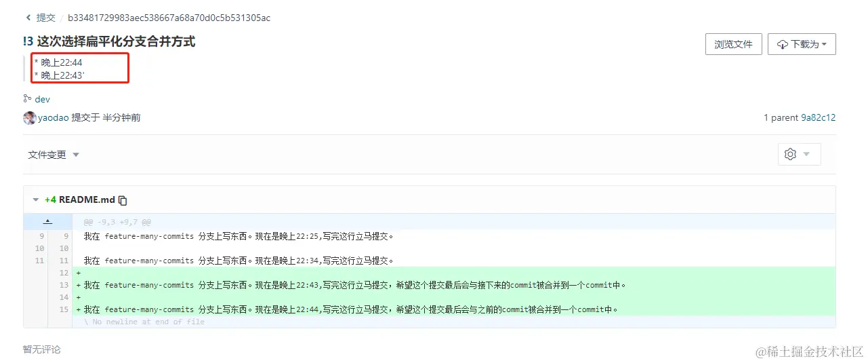Click the README.md file name
Image resolution: width=868 pixels, height=363 pixels.
click(87, 199)
